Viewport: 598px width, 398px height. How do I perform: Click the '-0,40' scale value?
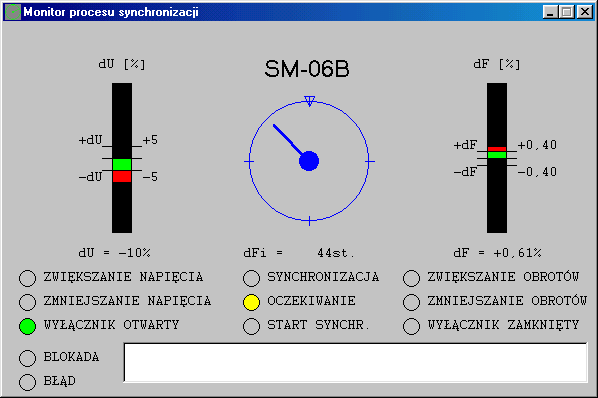[537, 172]
